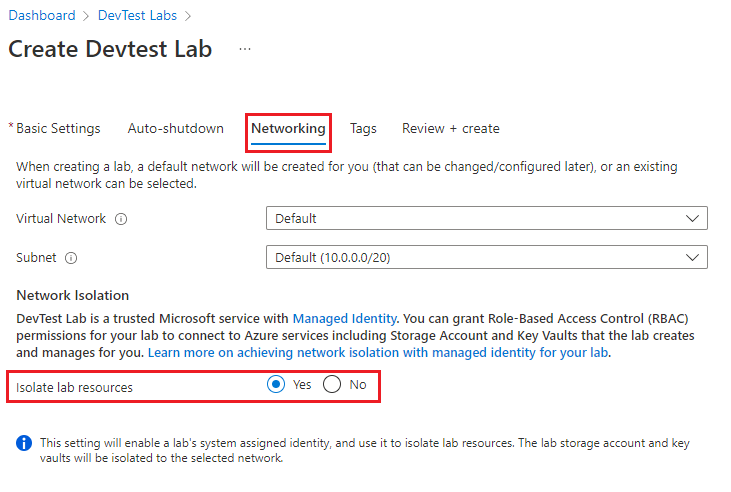Open the more options ellipsis menu
The width and height of the screenshot is (731, 492).
245,49
